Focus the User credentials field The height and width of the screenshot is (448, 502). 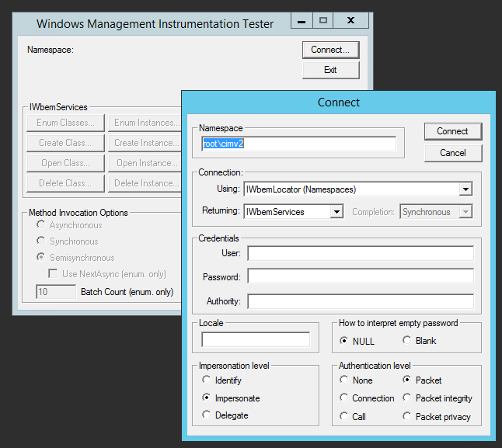360,253
